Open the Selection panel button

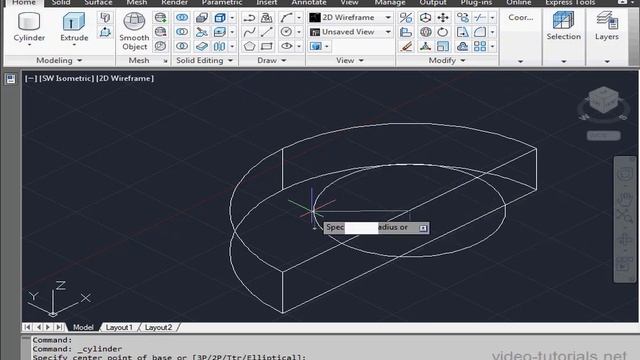tap(563, 27)
